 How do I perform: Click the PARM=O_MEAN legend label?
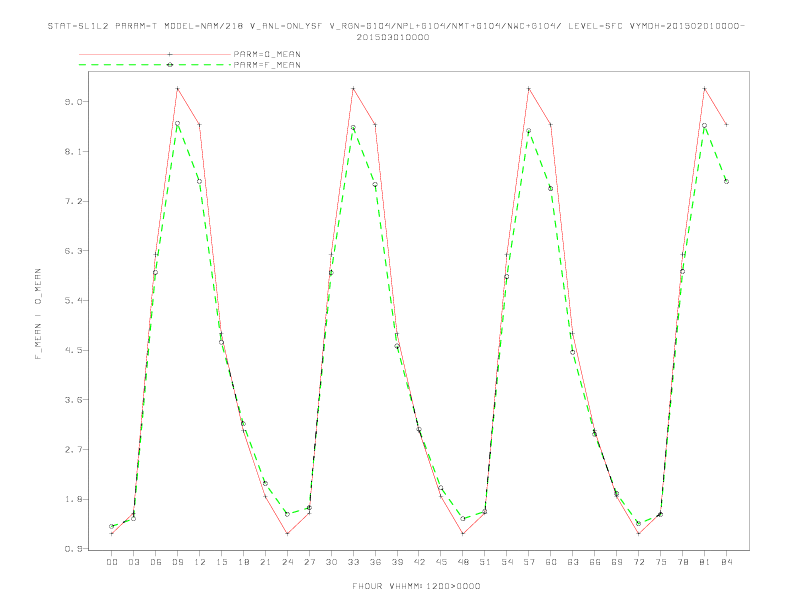coord(267,54)
